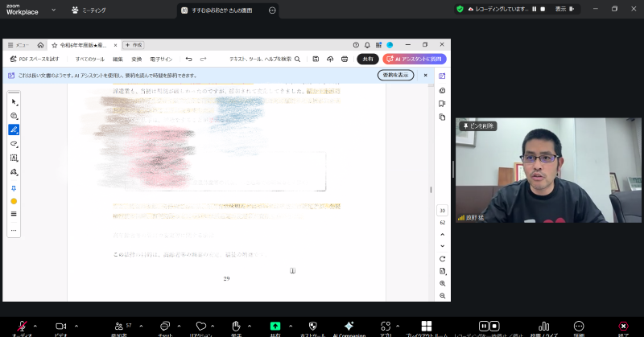Pause the recording in the Zoom toolbar

click(x=484, y=326)
